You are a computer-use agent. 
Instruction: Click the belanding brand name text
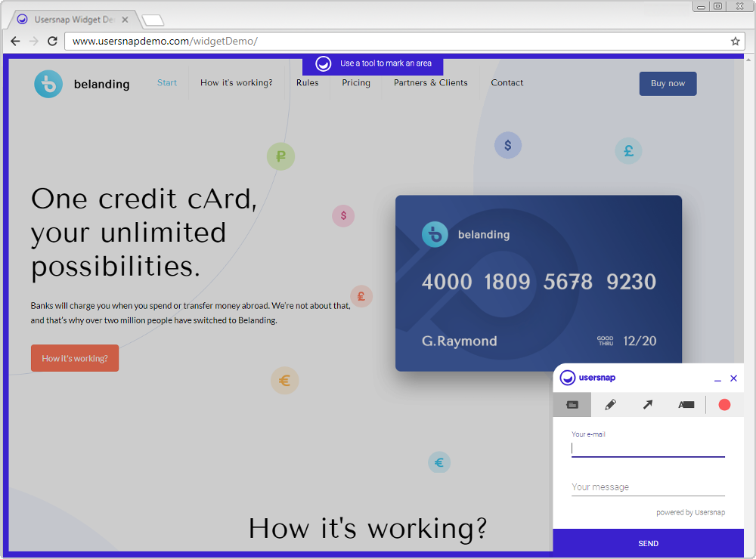(102, 85)
